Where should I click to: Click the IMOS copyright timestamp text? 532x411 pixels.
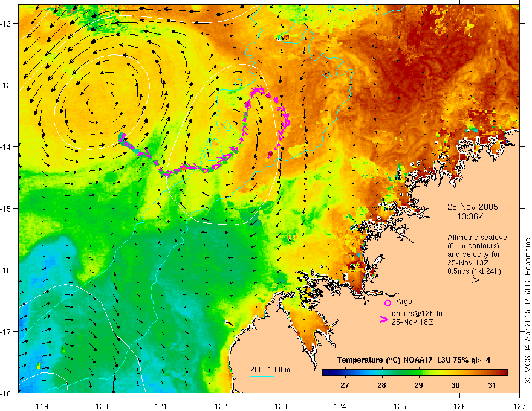point(527,311)
